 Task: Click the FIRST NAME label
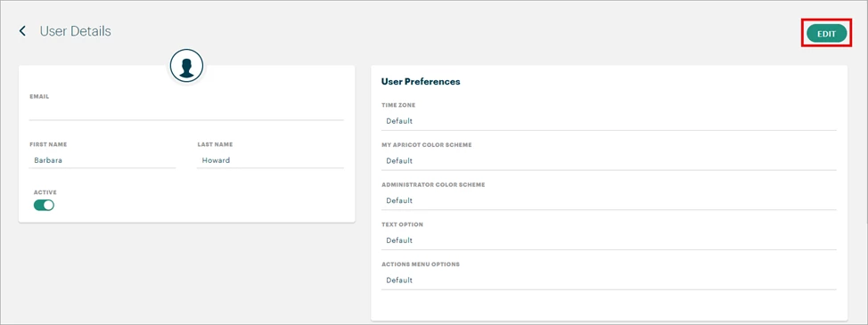pos(48,144)
